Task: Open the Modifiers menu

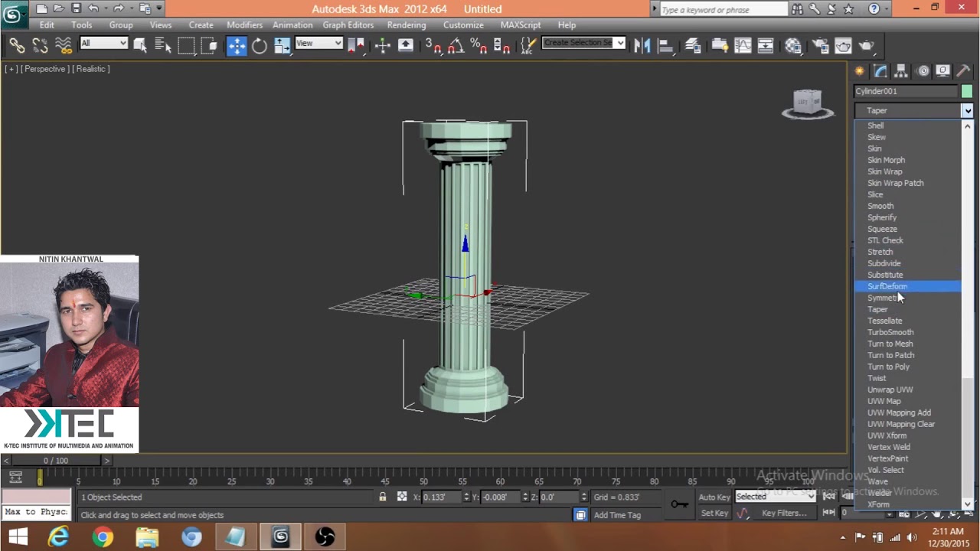Action: pos(244,24)
